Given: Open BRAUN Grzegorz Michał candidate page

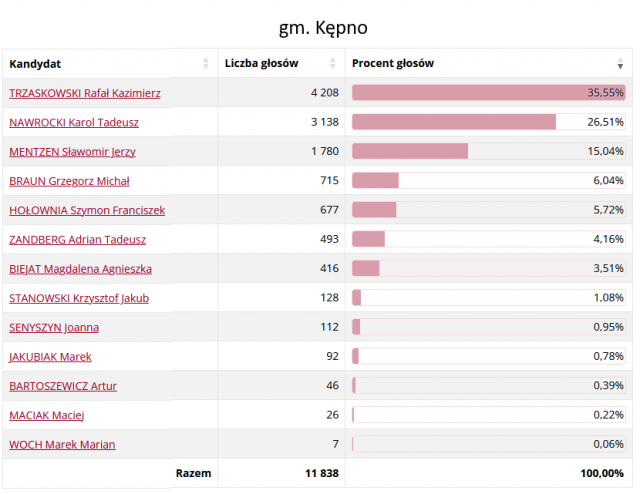Looking at the screenshot, I should click(x=69, y=181).
